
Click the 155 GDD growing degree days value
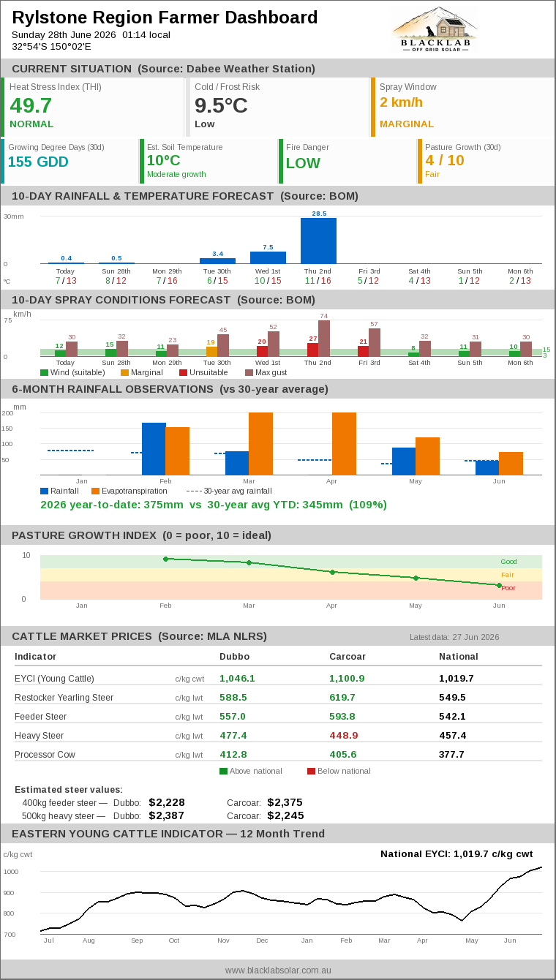(x=38, y=162)
